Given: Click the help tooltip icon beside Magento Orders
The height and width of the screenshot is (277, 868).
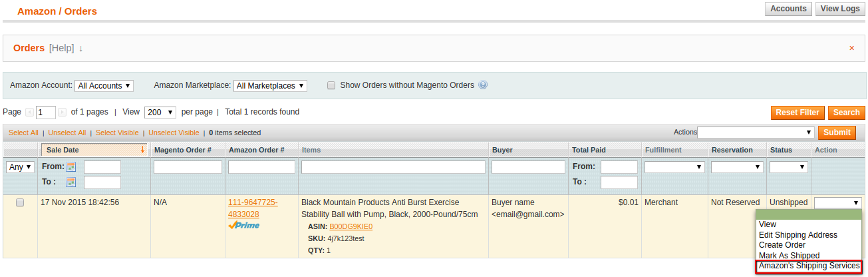Looking at the screenshot, I should point(483,85).
